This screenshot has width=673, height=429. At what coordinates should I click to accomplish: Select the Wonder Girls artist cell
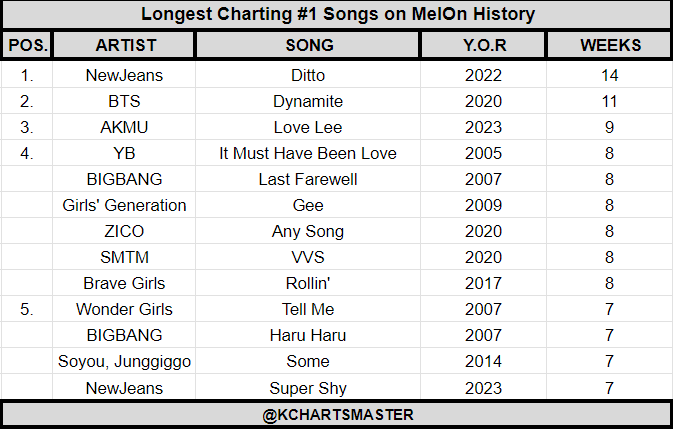[123, 309]
